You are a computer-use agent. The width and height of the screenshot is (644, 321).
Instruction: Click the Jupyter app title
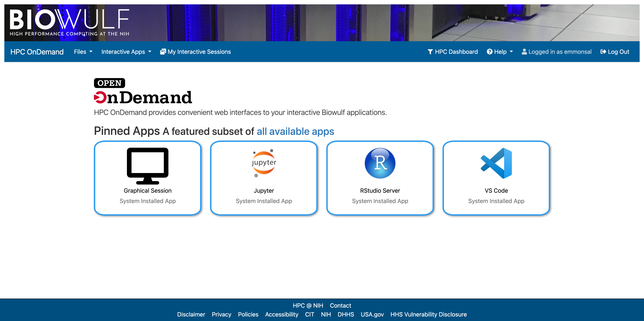pyautogui.click(x=264, y=191)
